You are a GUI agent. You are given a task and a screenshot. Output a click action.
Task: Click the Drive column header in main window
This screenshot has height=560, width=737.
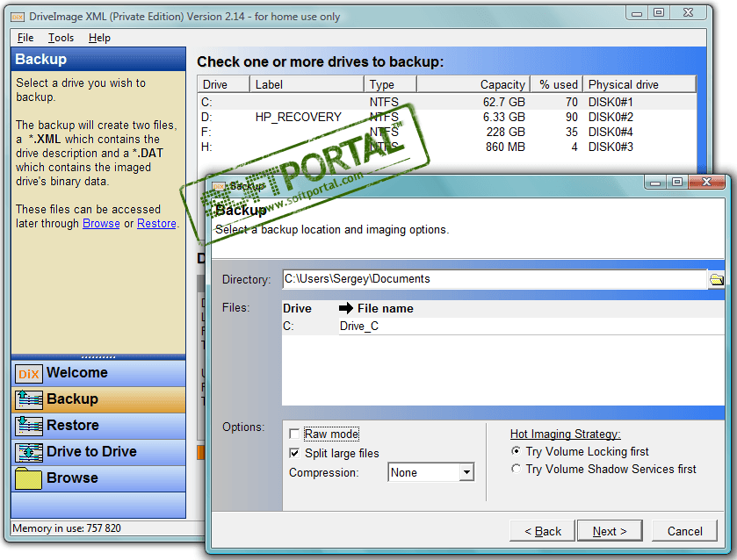coord(223,84)
